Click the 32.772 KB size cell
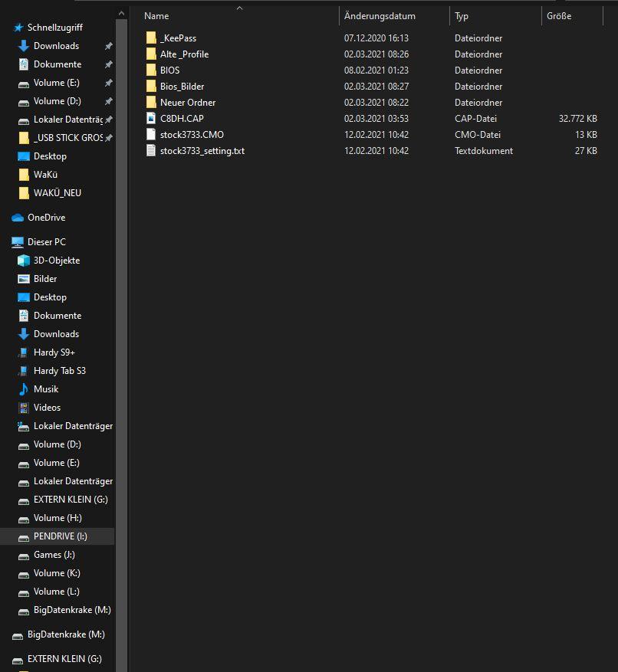Screen dimensions: 618x672 [577, 119]
